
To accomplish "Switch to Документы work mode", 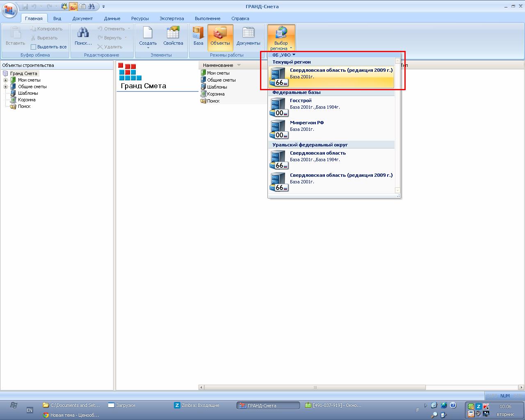I will click(x=248, y=36).
